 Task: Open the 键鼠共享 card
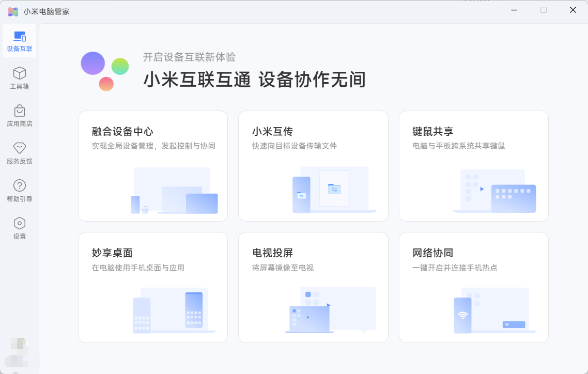coord(473,166)
